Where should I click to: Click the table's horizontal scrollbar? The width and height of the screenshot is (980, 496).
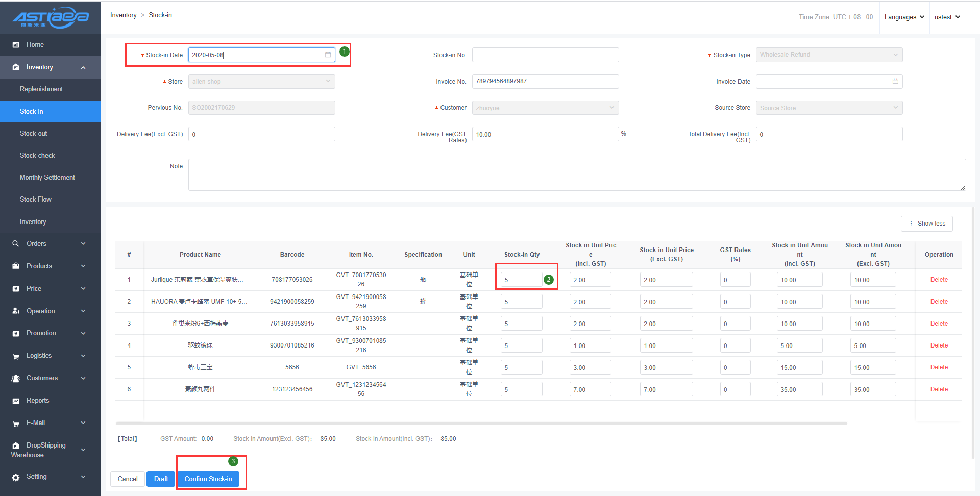click(481, 423)
